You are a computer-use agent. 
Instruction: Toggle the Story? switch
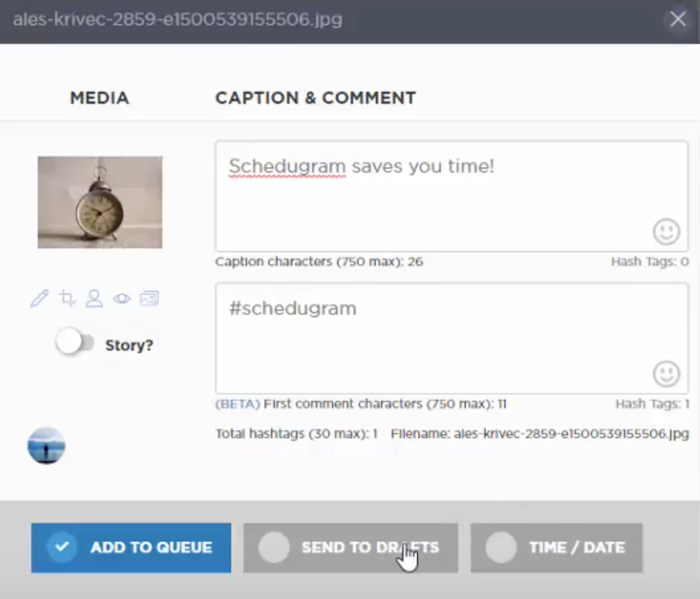(75, 343)
